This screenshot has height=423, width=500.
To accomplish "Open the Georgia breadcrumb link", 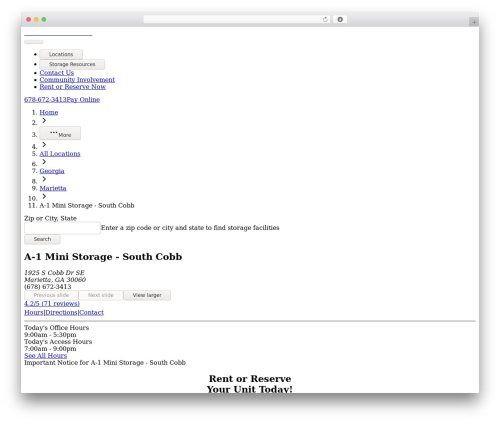I will [52, 171].
